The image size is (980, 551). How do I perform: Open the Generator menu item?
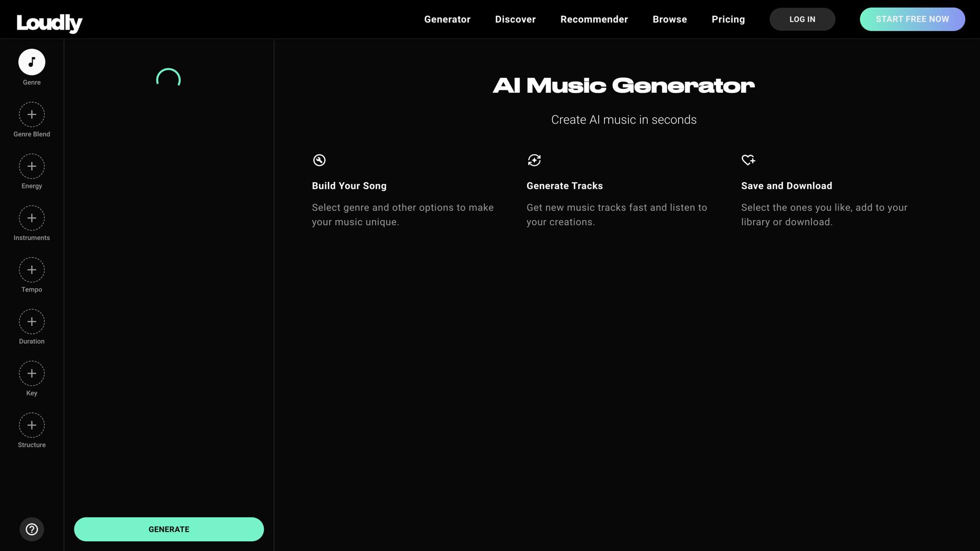click(x=447, y=19)
